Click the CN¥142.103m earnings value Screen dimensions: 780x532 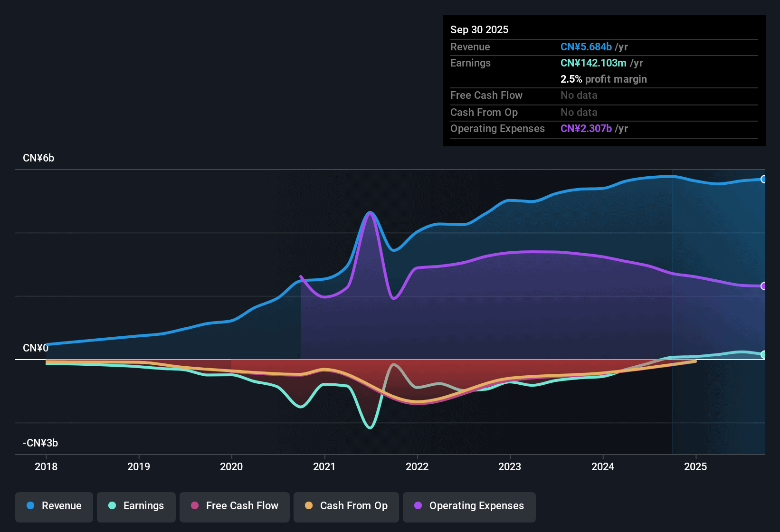[593, 63]
